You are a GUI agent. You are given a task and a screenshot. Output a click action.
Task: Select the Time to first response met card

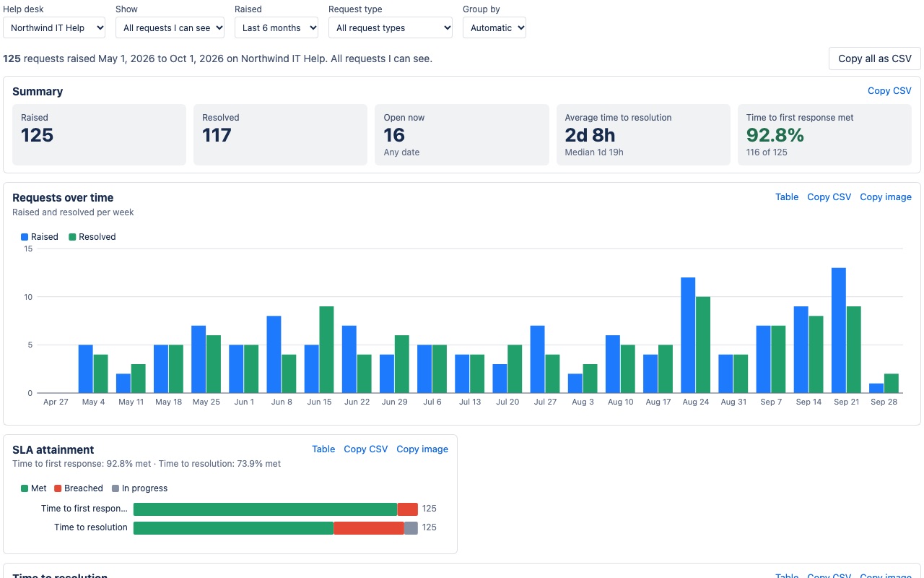(x=824, y=134)
